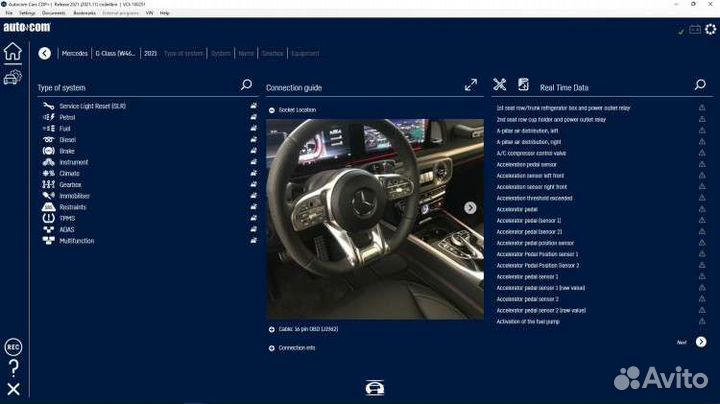Expand the Connection info section

coord(272,348)
